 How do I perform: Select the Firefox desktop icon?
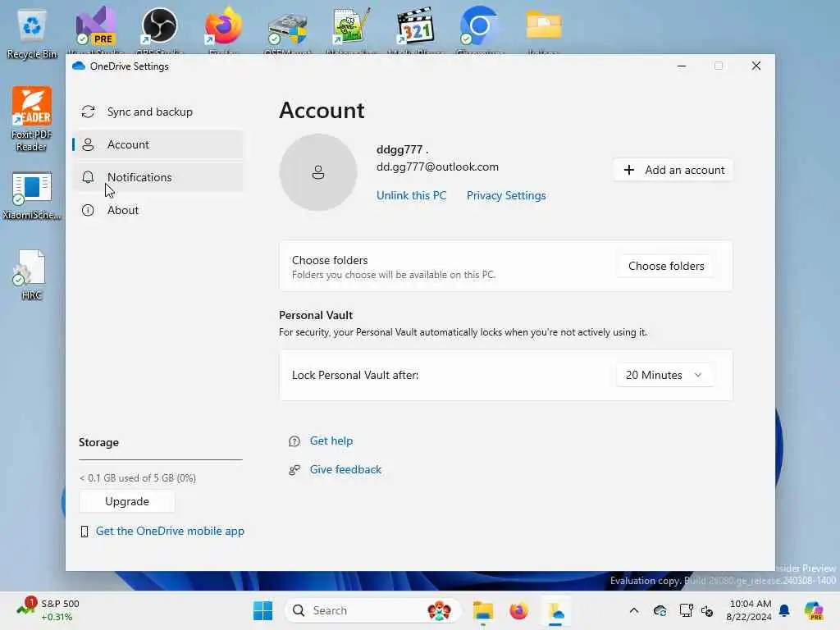223,28
